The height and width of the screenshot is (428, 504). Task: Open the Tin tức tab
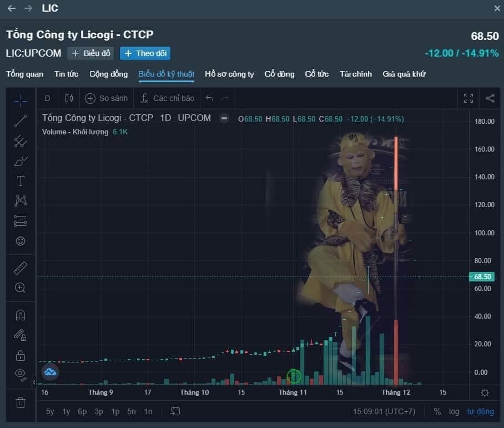click(x=66, y=74)
